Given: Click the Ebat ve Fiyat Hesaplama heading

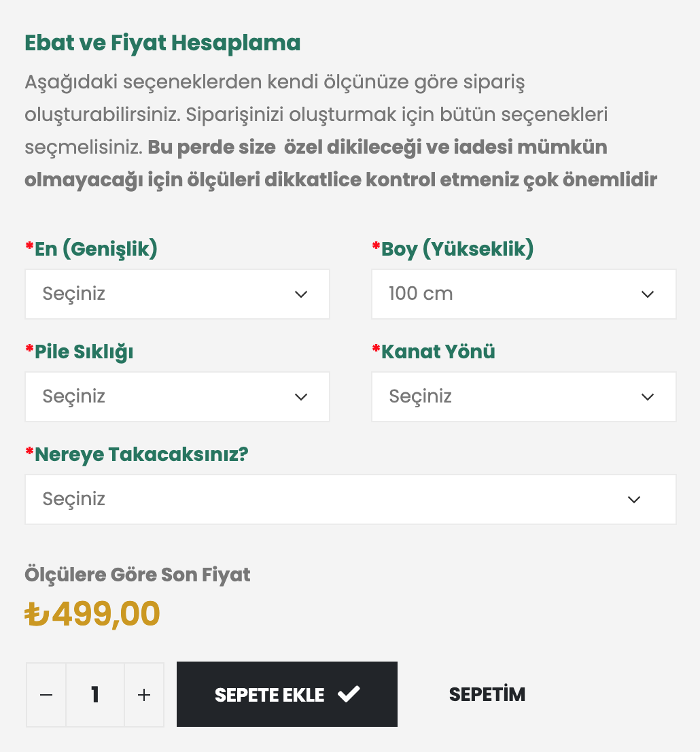Looking at the screenshot, I should click(162, 43).
